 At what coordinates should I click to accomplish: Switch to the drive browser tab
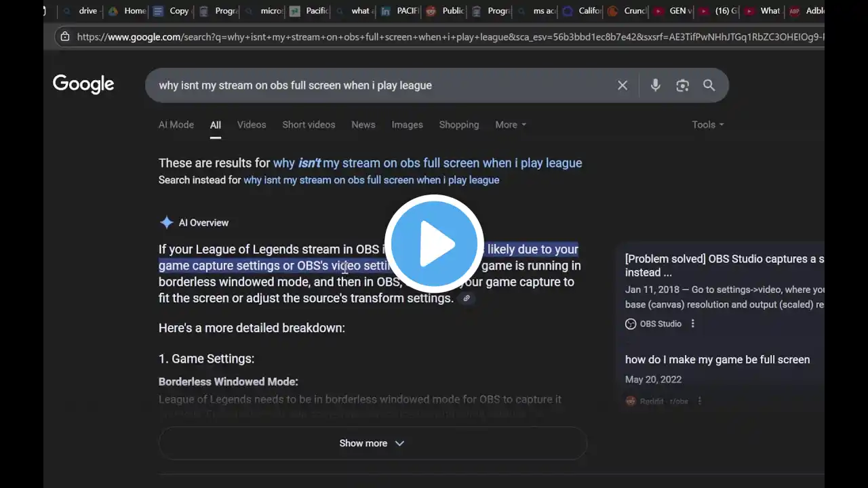81,11
